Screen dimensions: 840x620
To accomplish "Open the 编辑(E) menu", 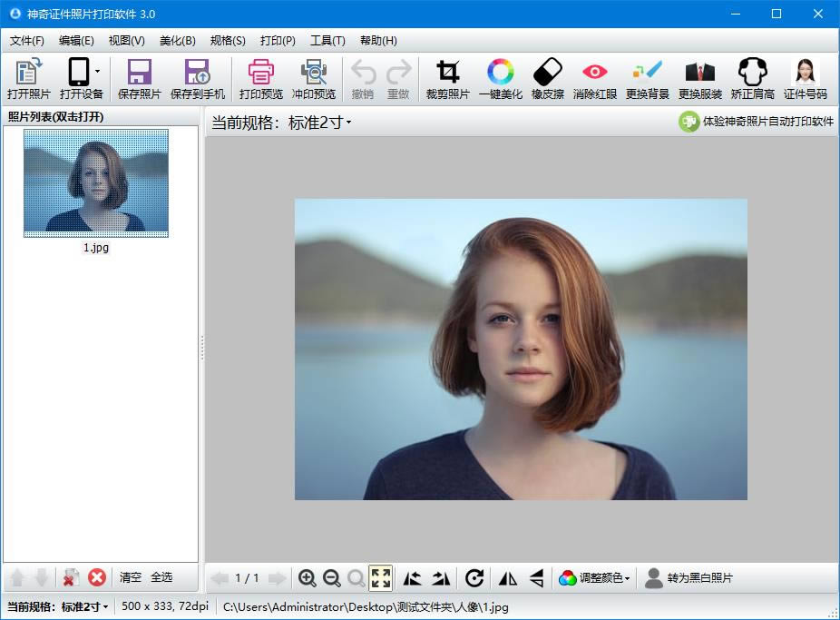I will tap(76, 41).
